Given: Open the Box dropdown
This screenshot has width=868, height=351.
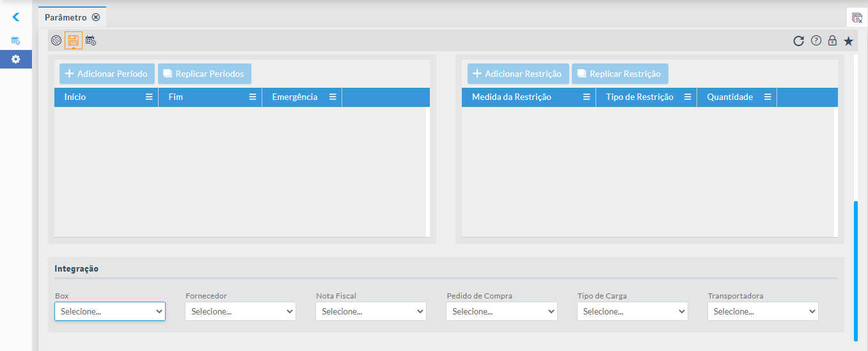Looking at the screenshot, I should [110, 311].
